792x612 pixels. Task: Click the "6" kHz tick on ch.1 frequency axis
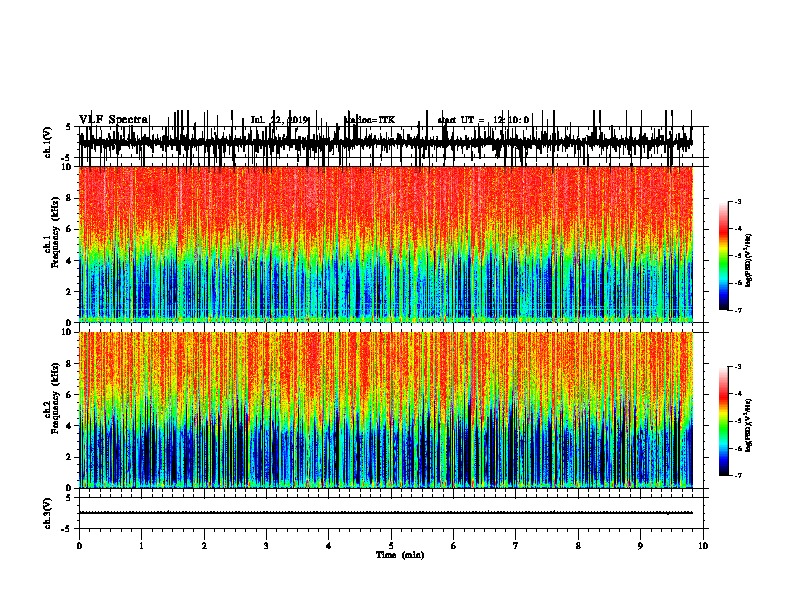click(69, 229)
